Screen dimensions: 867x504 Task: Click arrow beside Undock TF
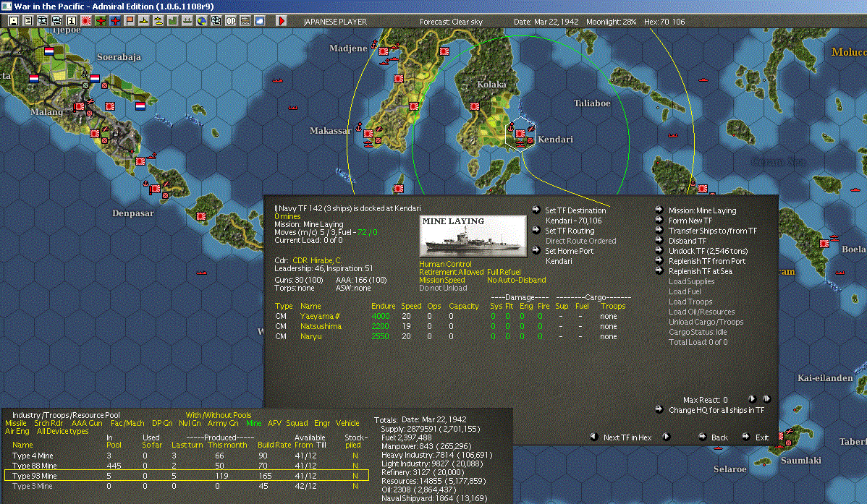click(x=659, y=249)
